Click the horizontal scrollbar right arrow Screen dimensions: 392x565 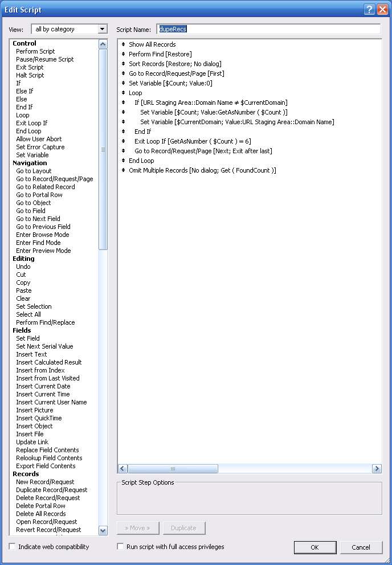click(x=377, y=468)
